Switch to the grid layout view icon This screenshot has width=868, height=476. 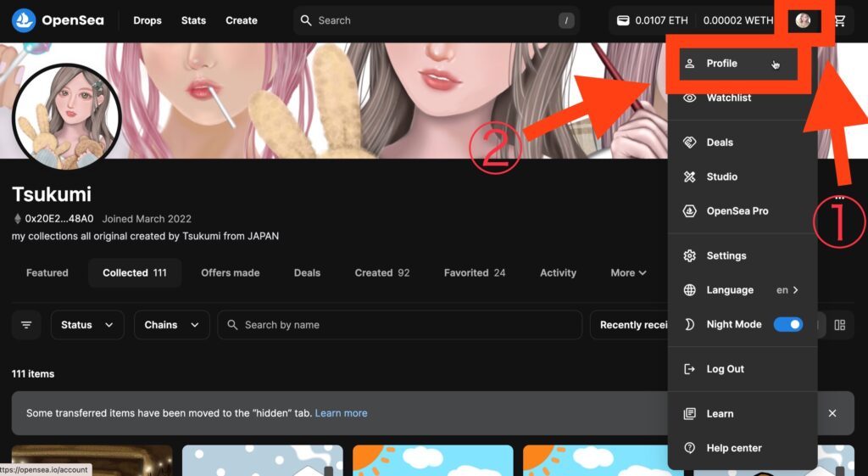click(x=840, y=325)
